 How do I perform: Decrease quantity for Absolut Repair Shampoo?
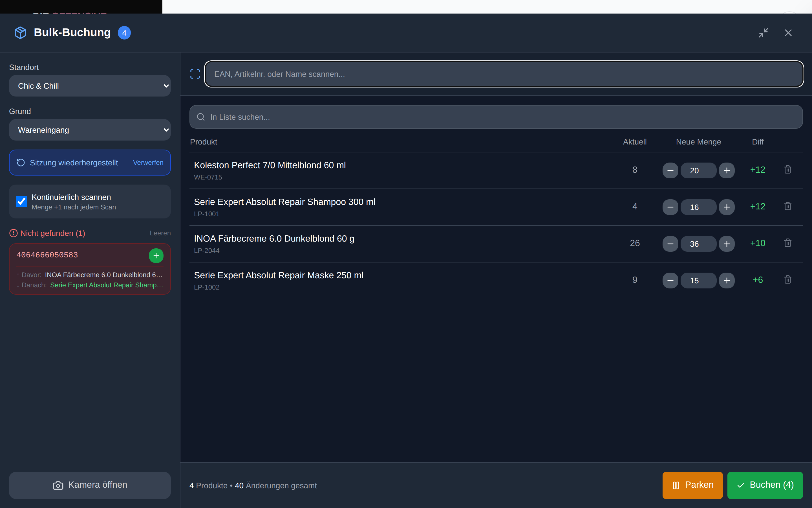point(670,207)
